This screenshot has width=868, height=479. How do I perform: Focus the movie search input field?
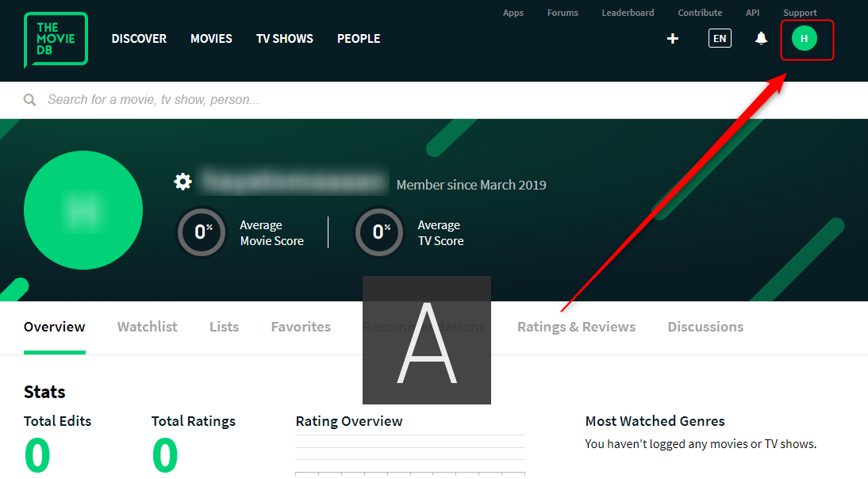[317, 100]
